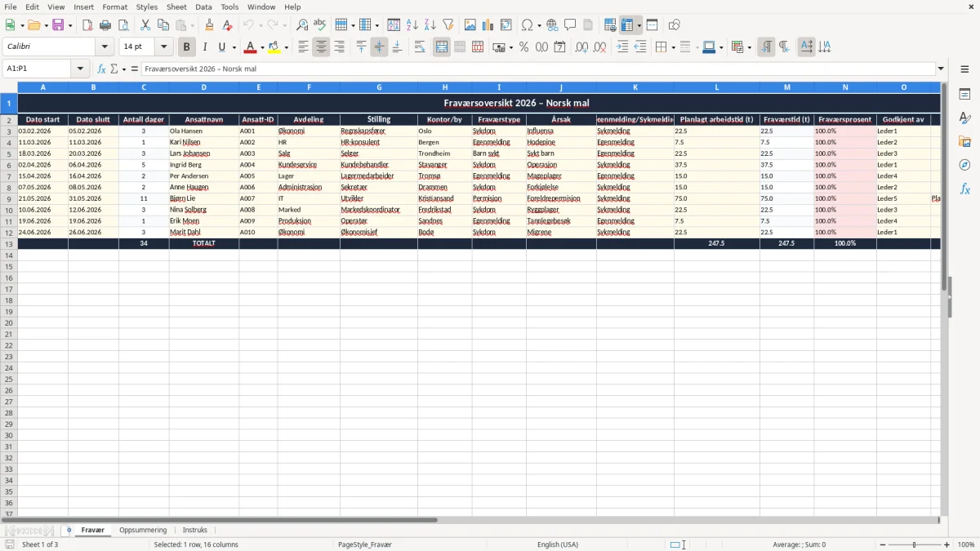Open the Save button dropdown arrow
The image size is (980, 551).
(x=70, y=25)
